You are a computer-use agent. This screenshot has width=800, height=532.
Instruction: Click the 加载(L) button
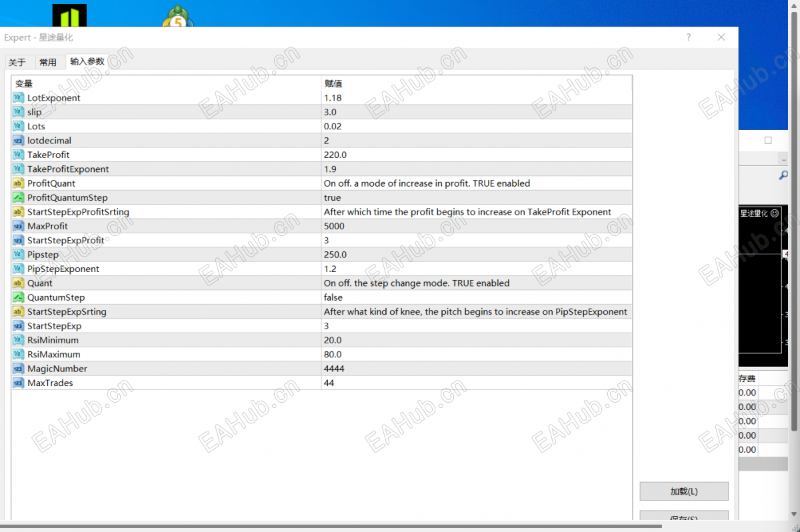pos(684,491)
